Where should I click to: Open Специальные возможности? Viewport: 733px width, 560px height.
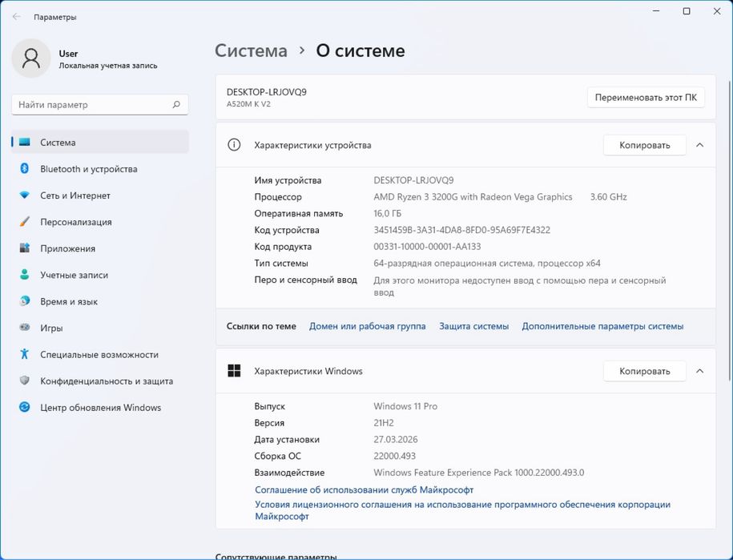(x=100, y=355)
